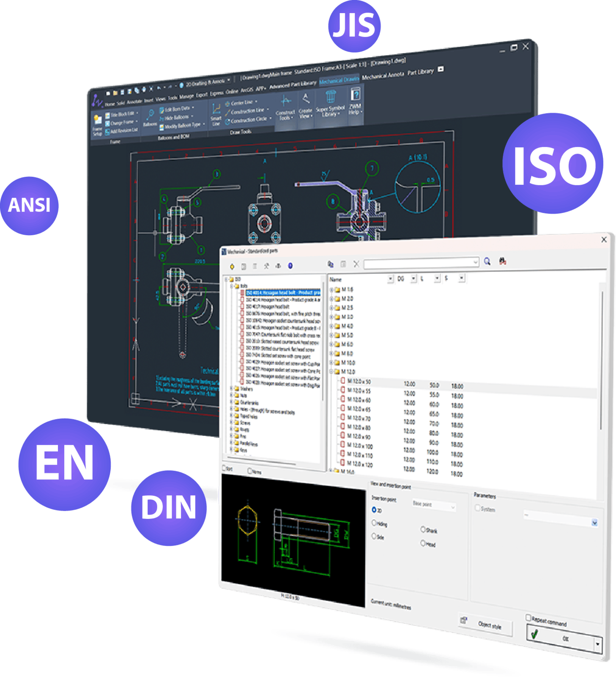Click the ZWM Help icon
Screen dimensions: 616x677
(x=355, y=101)
